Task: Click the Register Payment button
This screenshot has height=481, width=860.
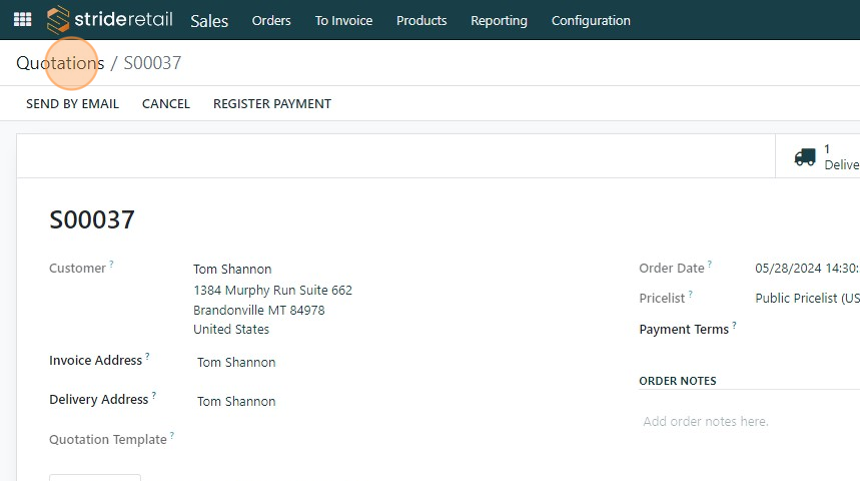Action: pos(272,104)
